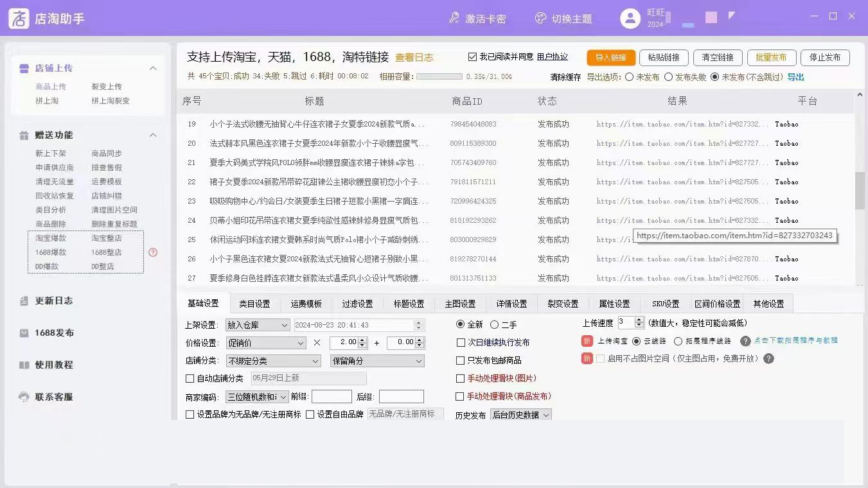868x488 pixels.
Task: Click the 店铺上传 store icon
Action: click(x=24, y=68)
